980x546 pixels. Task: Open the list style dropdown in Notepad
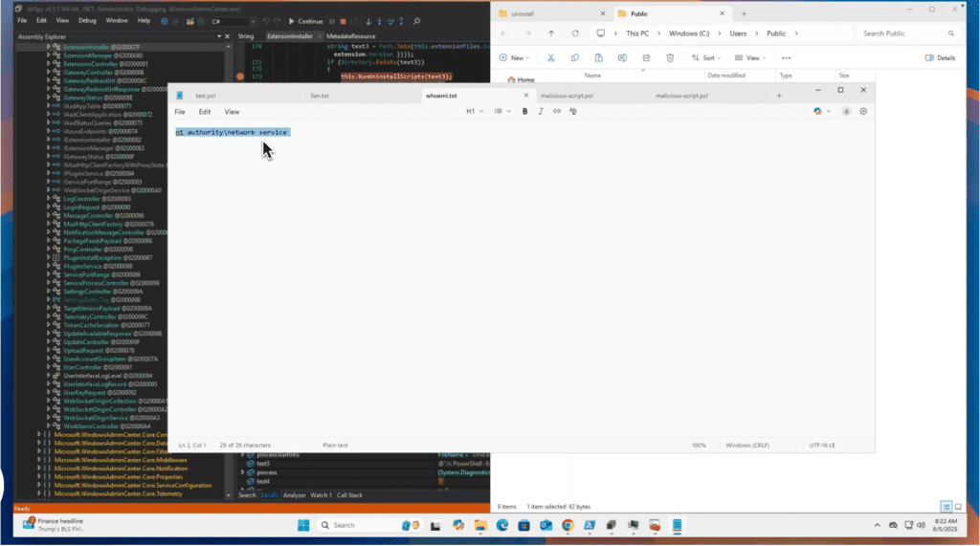pos(502,111)
